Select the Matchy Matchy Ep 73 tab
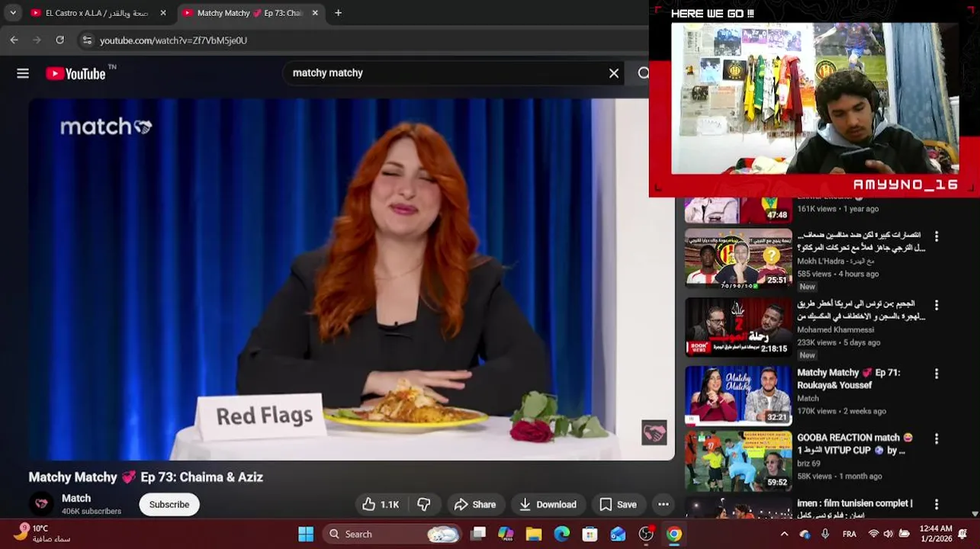This screenshot has height=549, width=980. 249,13
